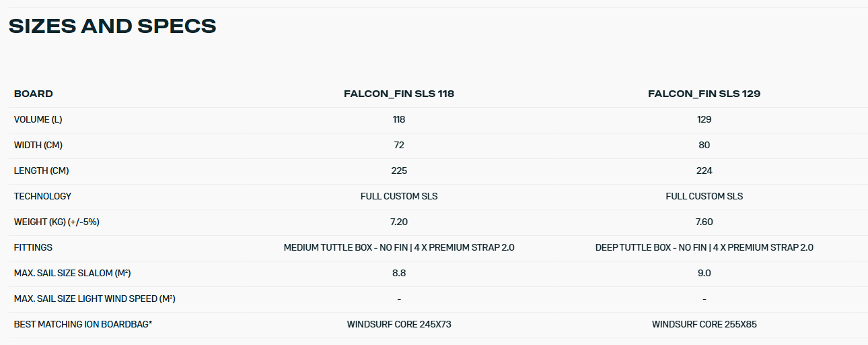Screen dimensions: 868x345
Task: Click the TECHNOLOGY row label
Action: click(42, 196)
